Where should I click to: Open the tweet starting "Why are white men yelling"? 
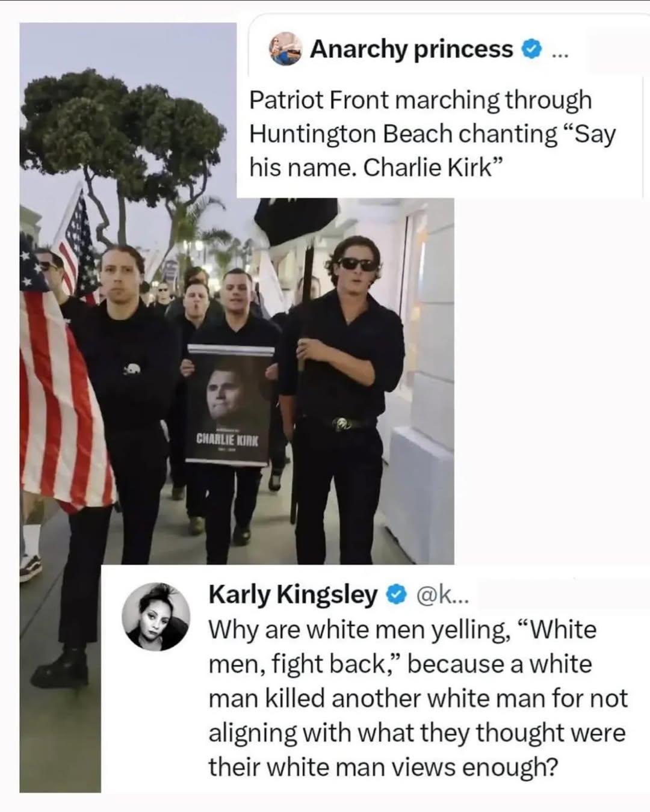coord(418,698)
